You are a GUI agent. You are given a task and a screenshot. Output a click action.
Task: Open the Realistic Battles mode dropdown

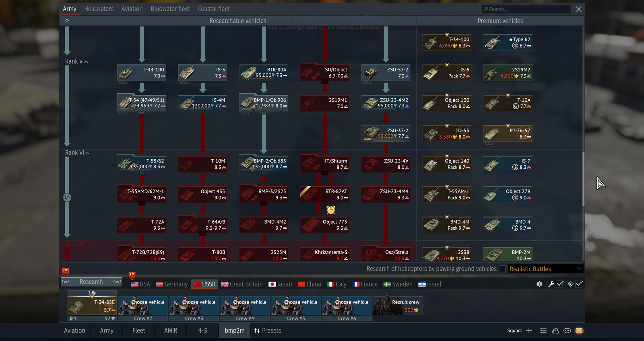pyautogui.click(x=545, y=269)
